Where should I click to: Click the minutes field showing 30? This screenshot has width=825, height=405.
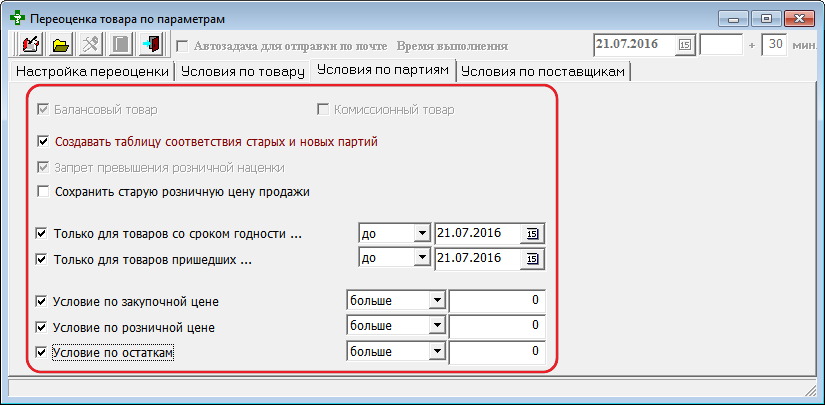(x=774, y=45)
